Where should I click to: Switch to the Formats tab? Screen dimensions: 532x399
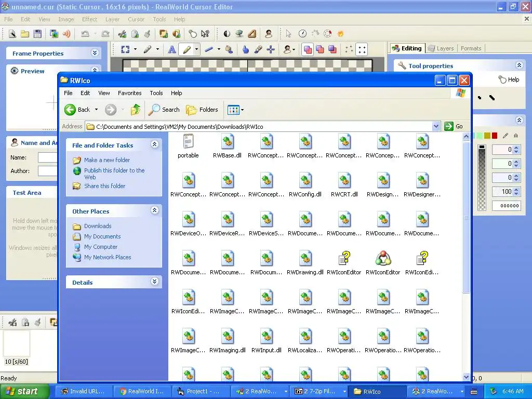click(x=471, y=48)
